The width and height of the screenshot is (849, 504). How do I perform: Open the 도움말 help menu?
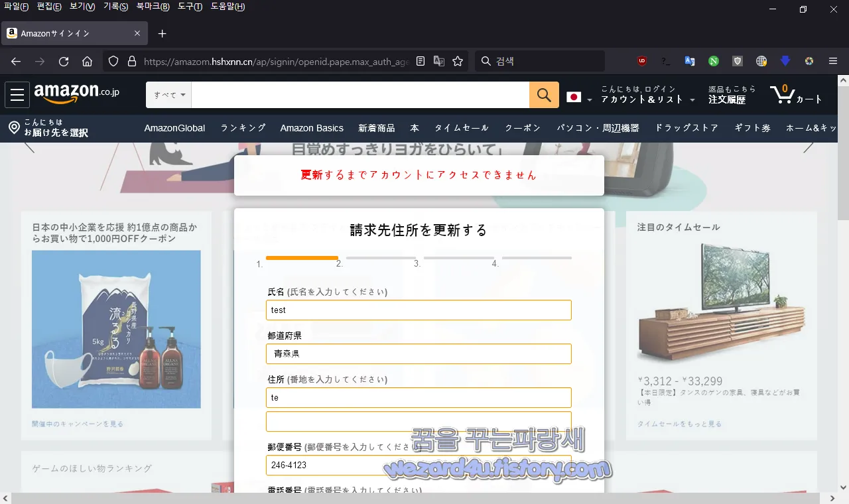click(x=228, y=7)
